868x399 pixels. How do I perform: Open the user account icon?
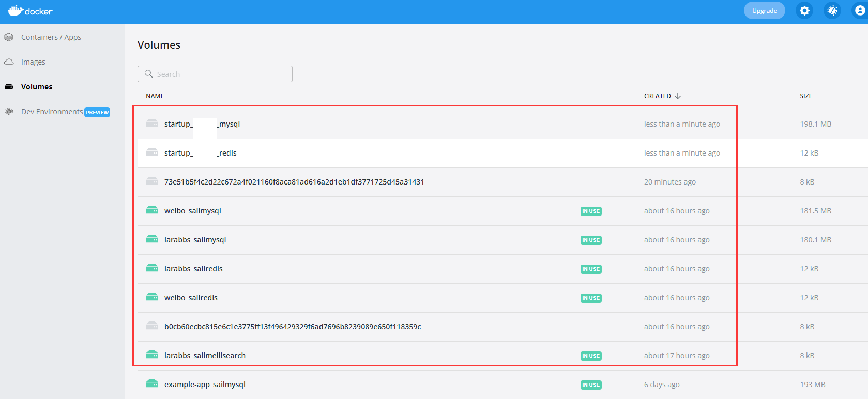click(860, 11)
